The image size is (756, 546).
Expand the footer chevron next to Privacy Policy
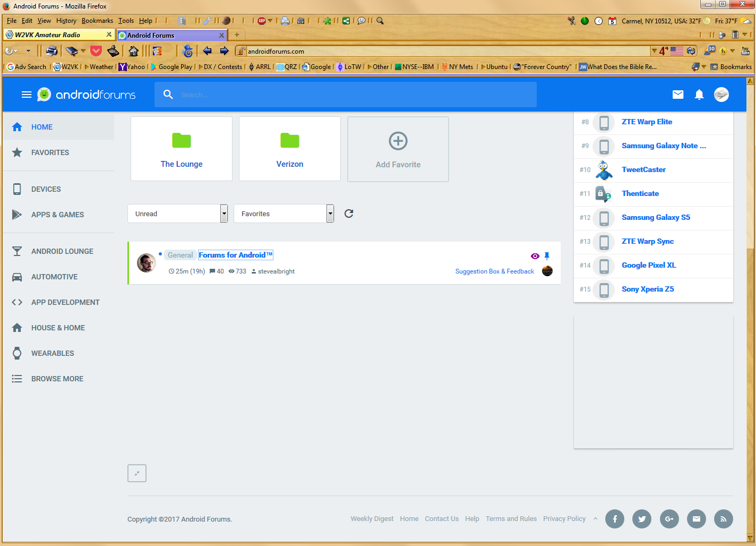point(596,519)
